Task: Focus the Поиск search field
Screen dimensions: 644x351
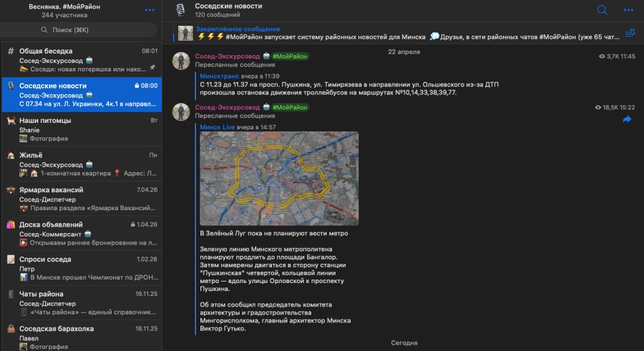Action: tap(80, 29)
